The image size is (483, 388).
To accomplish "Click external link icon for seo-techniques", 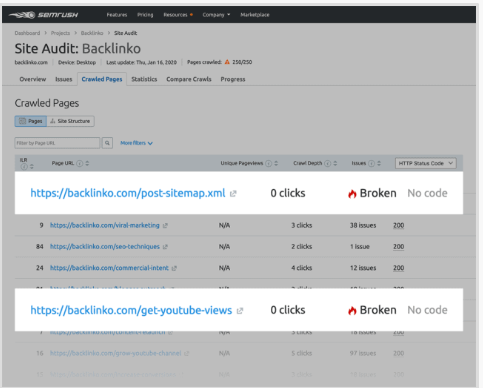I will click(165, 247).
